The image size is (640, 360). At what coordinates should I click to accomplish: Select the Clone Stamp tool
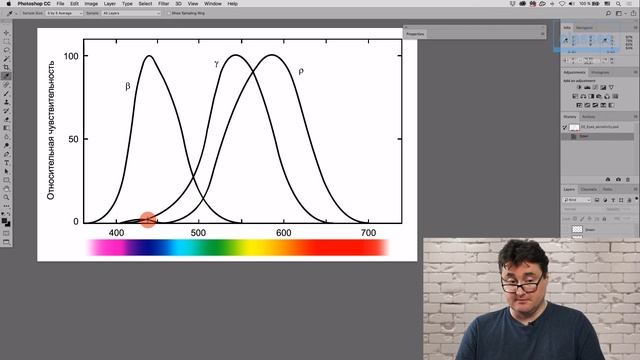[x=6, y=102]
